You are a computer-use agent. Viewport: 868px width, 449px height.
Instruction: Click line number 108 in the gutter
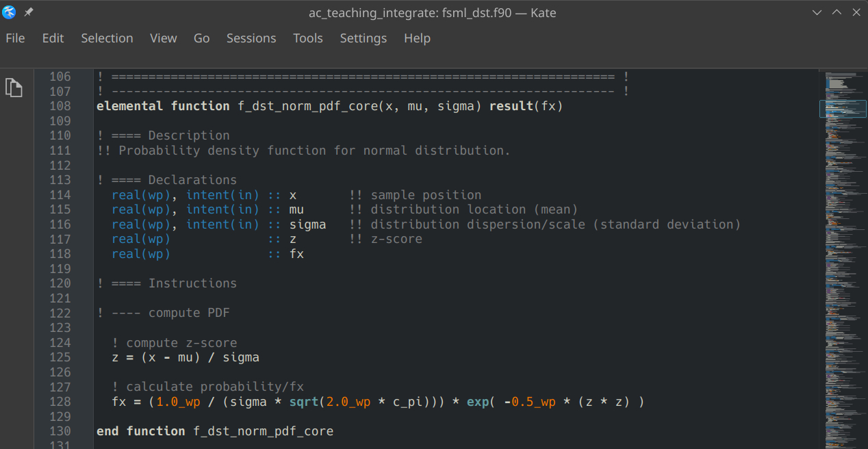(x=60, y=106)
